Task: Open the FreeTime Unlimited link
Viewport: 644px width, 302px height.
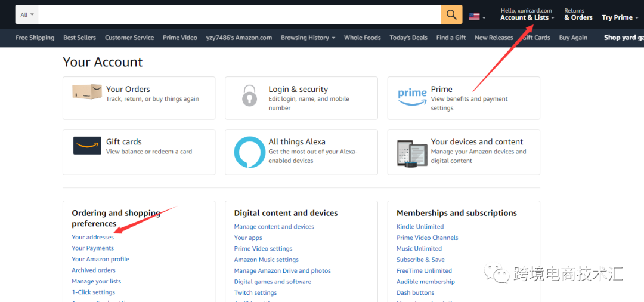Action: tap(425, 271)
